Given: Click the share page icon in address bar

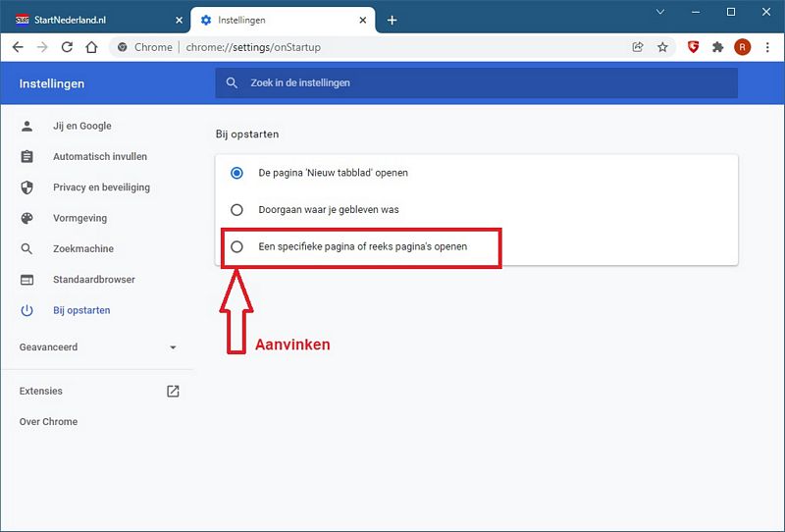Looking at the screenshot, I should click(638, 47).
